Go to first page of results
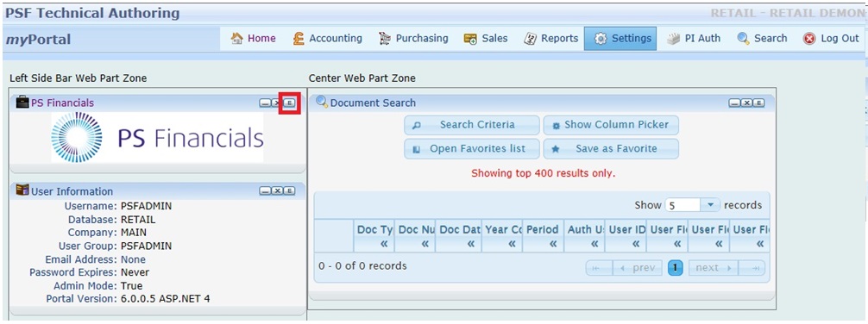This screenshot has width=868, height=324. 599,268
